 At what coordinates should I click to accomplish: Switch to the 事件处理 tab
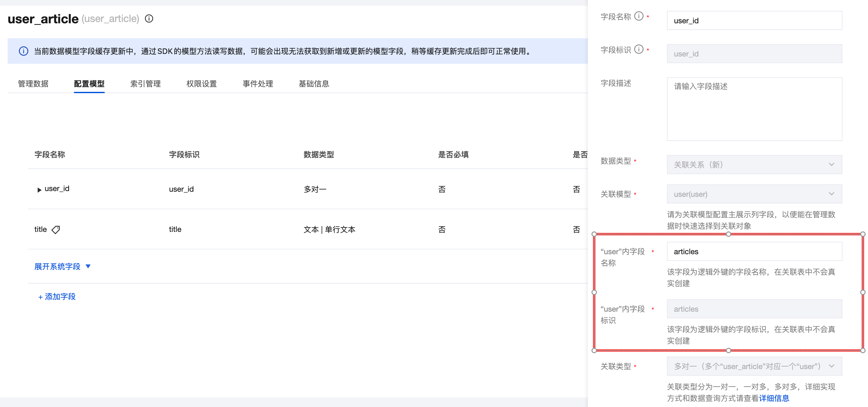[x=258, y=84]
